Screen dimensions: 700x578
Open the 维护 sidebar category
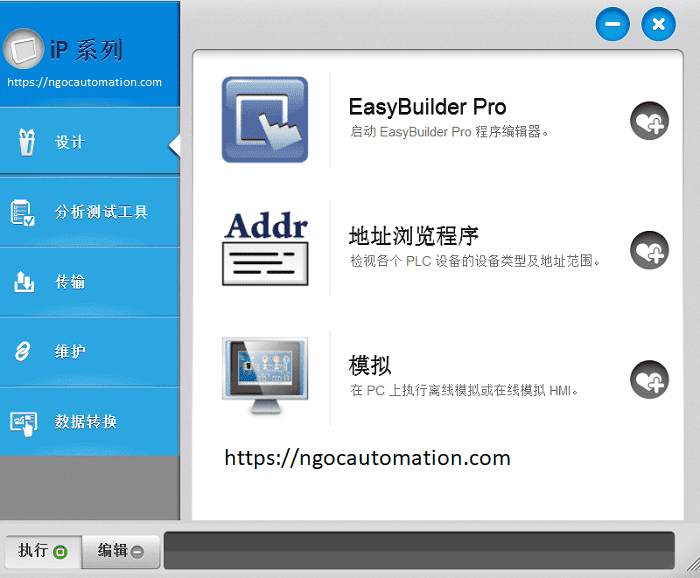pyautogui.click(x=90, y=352)
